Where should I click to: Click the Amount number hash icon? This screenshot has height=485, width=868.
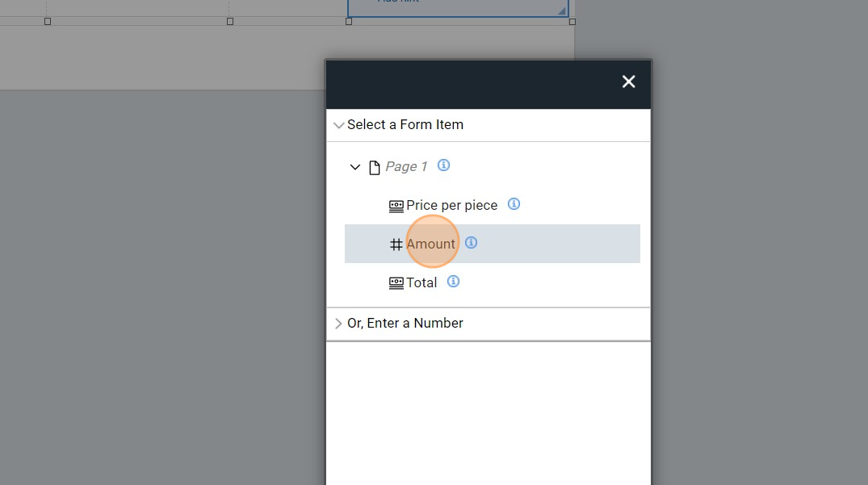396,245
